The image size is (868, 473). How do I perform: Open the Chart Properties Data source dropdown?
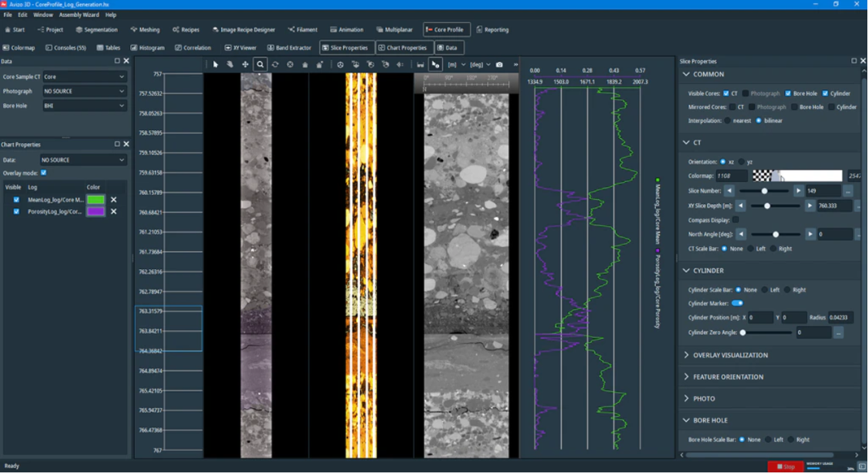tap(84, 160)
